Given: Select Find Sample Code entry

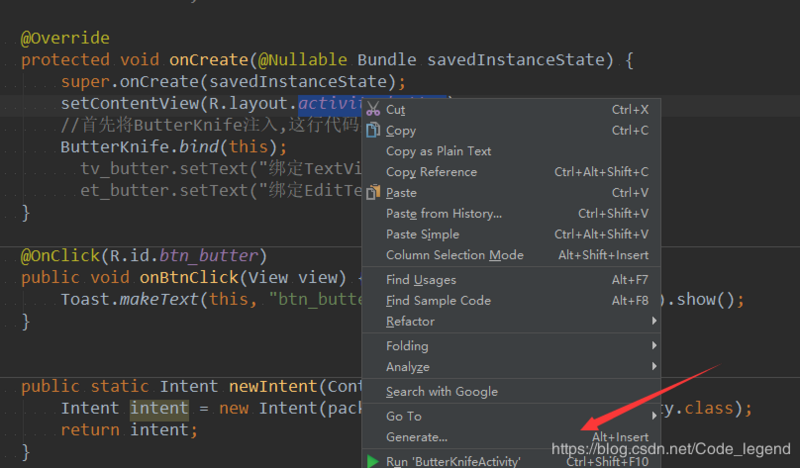Looking at the screenshot, I should (x=511, y=301).
